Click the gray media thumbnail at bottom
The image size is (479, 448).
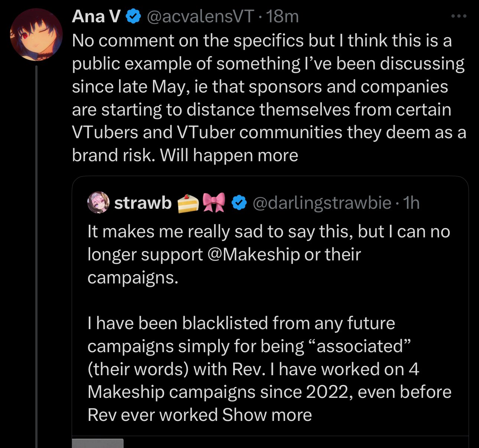click(97, 443)
